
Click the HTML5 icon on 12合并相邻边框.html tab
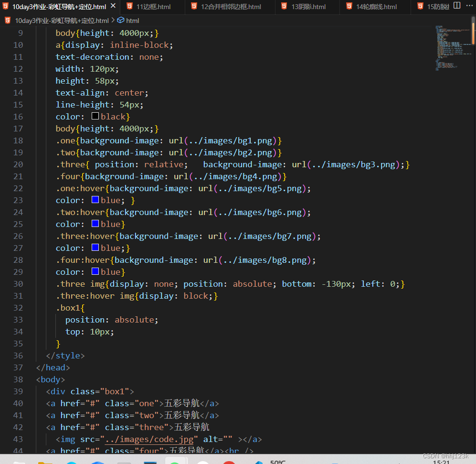pos(194,6)
